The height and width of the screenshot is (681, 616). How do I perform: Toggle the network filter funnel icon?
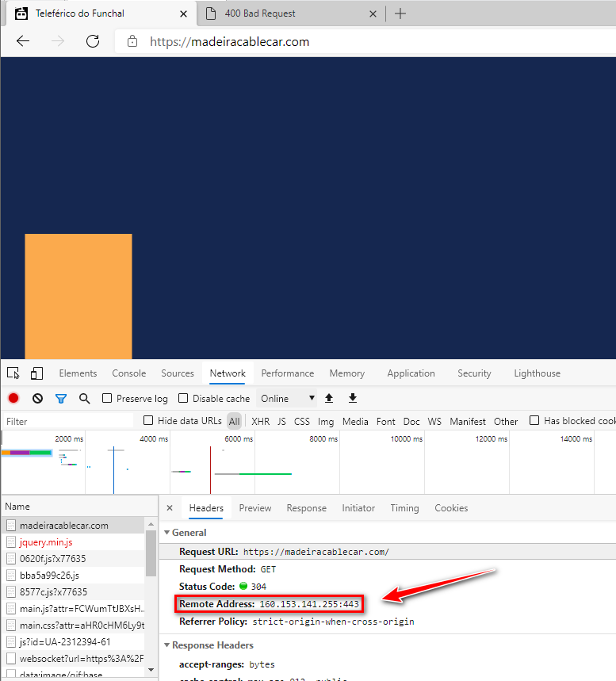[x=61, y=398]
